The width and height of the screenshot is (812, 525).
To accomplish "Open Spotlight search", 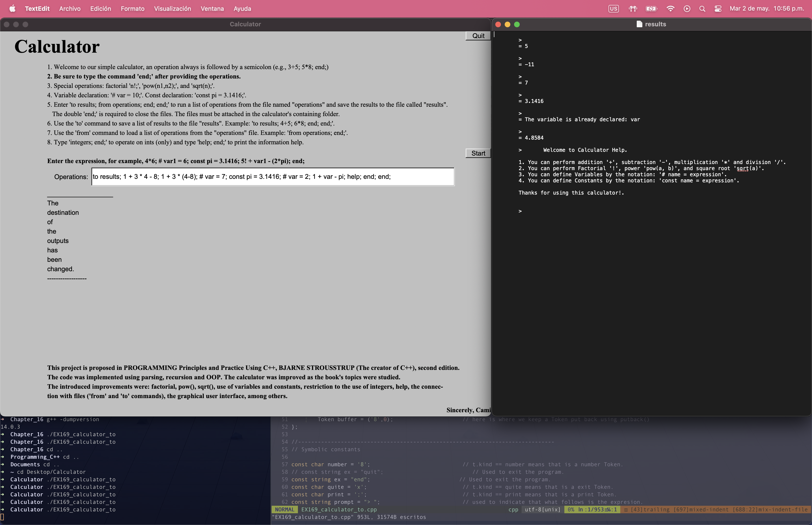I will click(x=702, y=8).
